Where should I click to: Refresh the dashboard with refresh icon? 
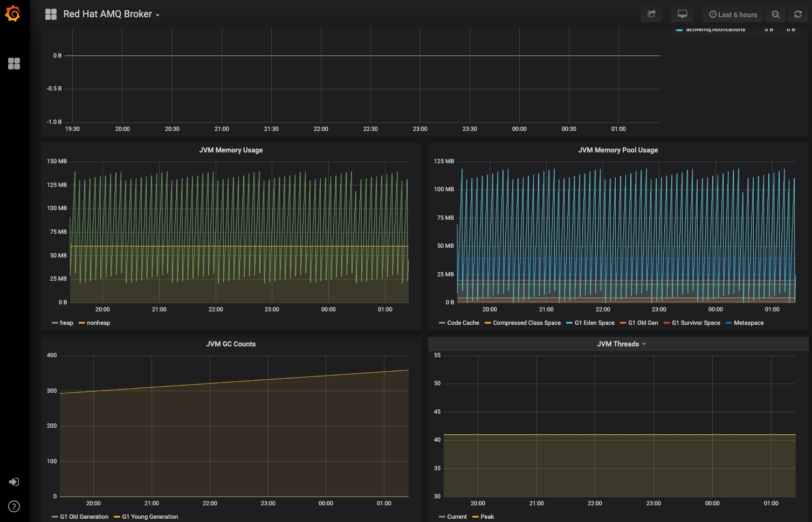(x=798, y=15)
